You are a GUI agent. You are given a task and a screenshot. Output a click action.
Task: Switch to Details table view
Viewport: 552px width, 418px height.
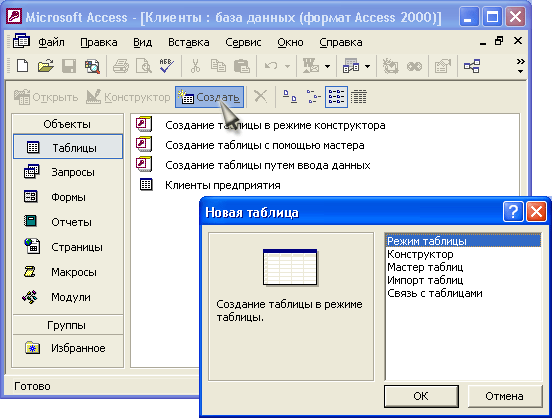click(359, 96)
